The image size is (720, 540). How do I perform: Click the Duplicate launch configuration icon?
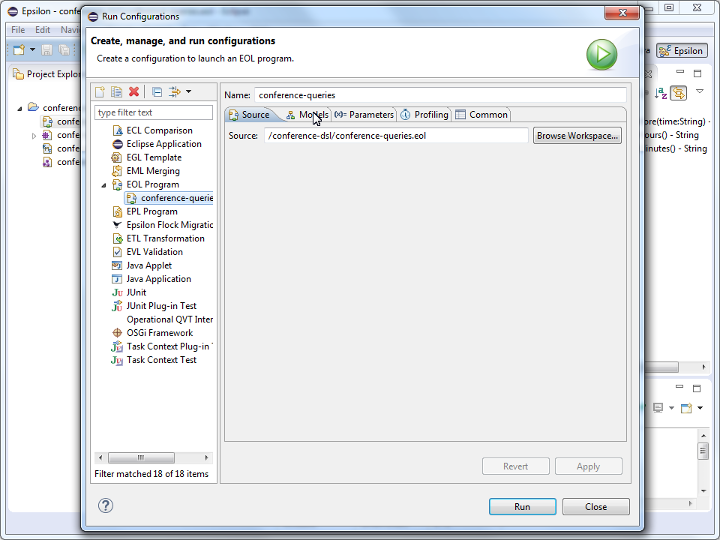(x=117, y=92)
